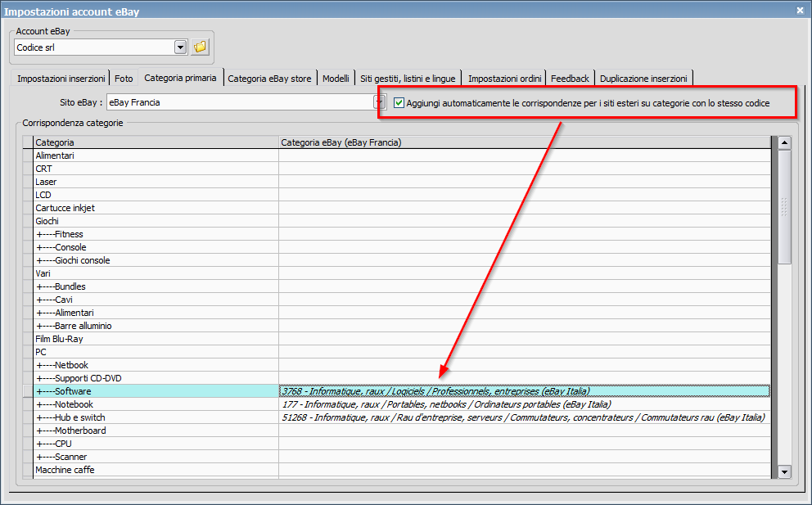Click the 3768 Logiciels eBay category cell
This screenshot has height=505, width=812.
click(525, 391)
